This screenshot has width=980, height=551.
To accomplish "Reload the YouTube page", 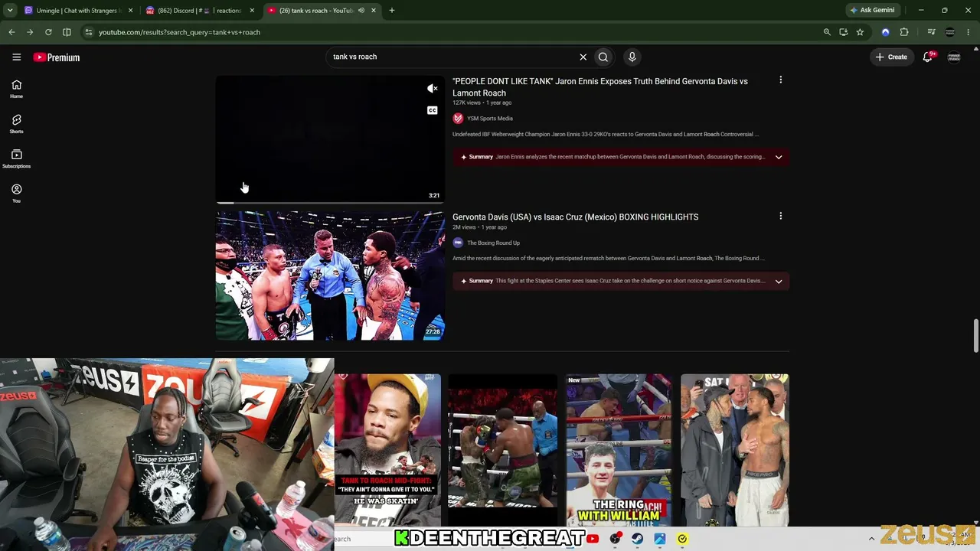I will pos(48,32).
